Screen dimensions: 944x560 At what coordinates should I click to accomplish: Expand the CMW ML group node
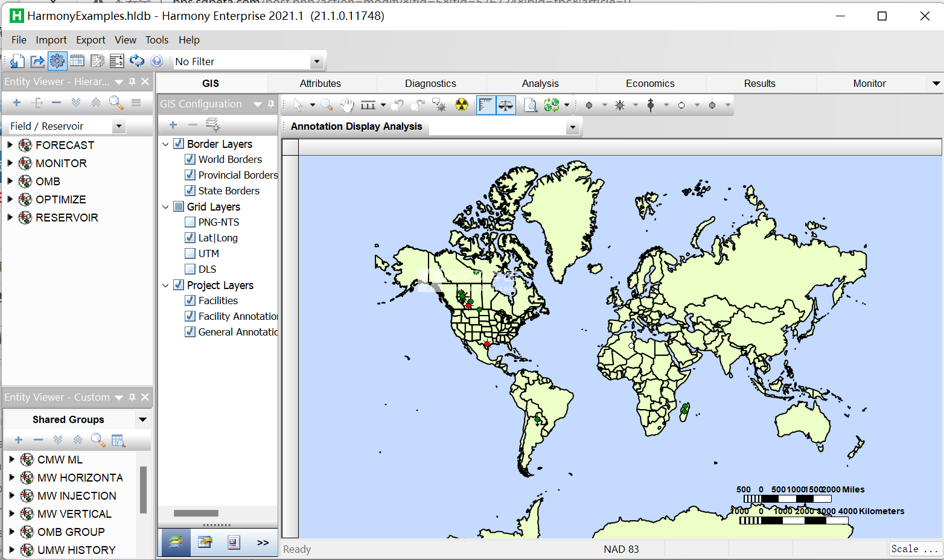tap(11, 459)
